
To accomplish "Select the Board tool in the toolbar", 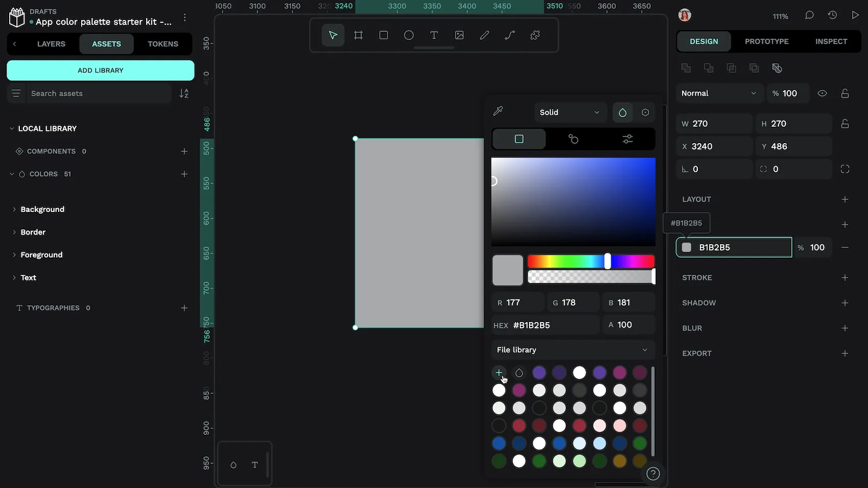I will tap(358, 35).
